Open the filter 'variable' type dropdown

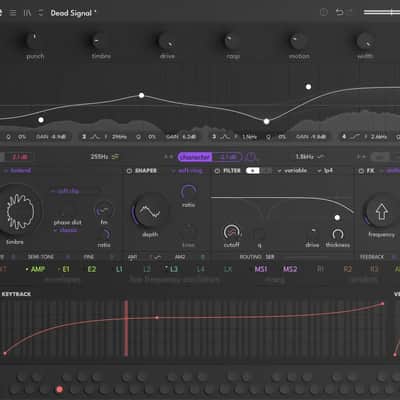click(x=292, y=171)
